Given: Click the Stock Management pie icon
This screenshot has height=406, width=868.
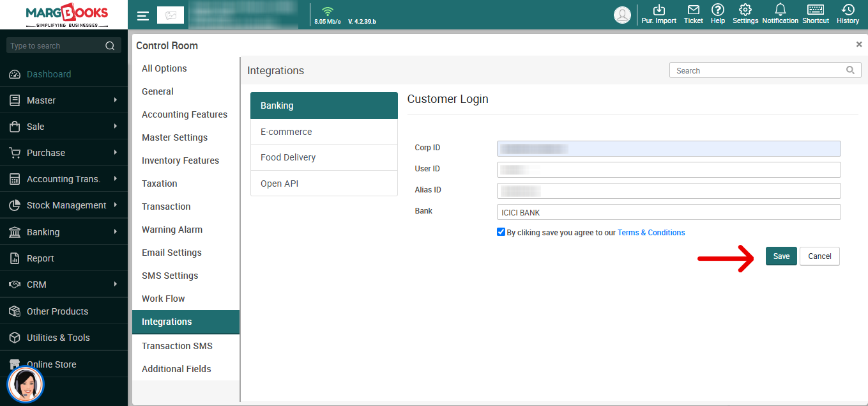Looking at the screenshot, I should [15, 205].
